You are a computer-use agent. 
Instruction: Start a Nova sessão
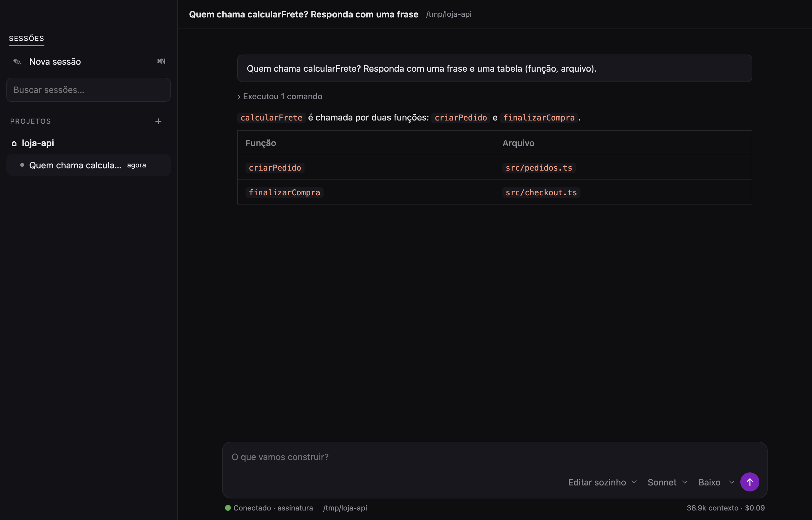(88, 62)
